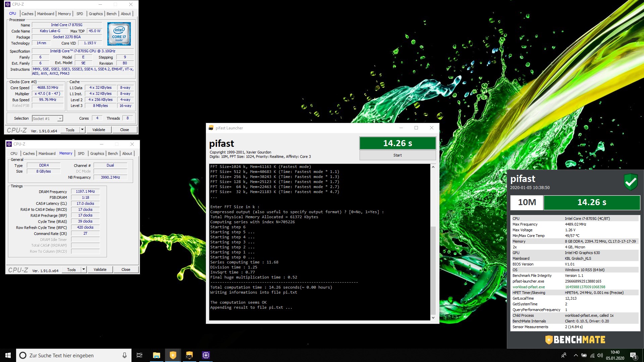This screenshot has height=362, width=644.
Task: Open the About tab in the top CPU-Z window
Action: coord(126,14)
